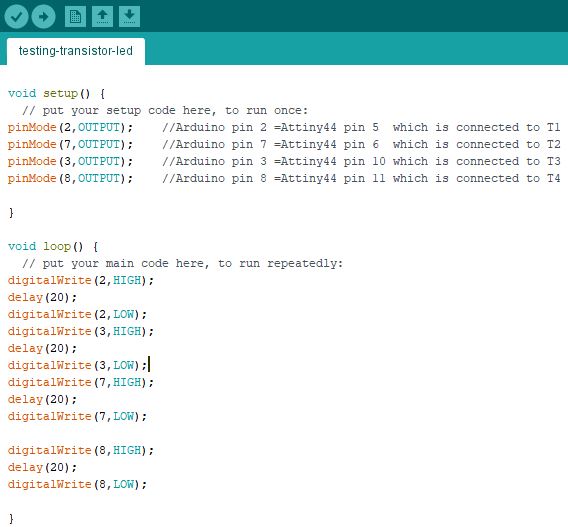The height and width of the screenshot is (527, 568).
Task: Click the closing brace of setup()
Action: point(11,213)
